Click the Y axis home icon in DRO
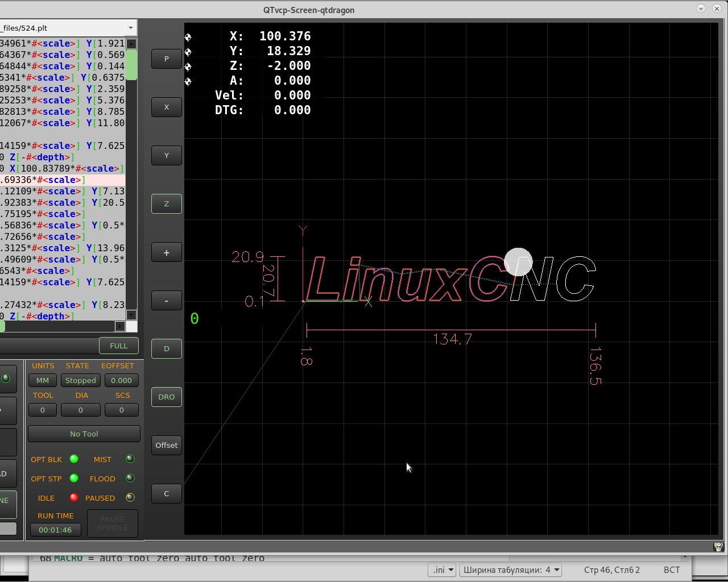728x582 pixels. (188, 52)
